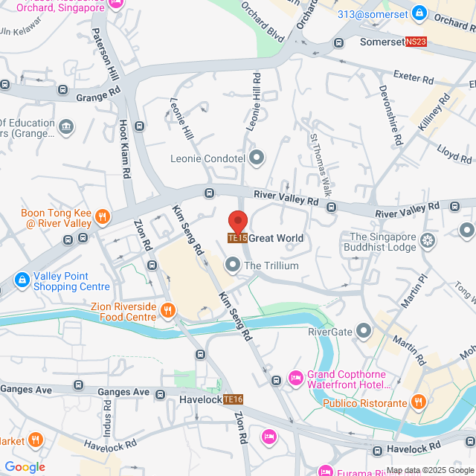The image size is (476, 476).
Task: Select the Valley Point Shopping Centre icon
Action: [x=22, y=280]
